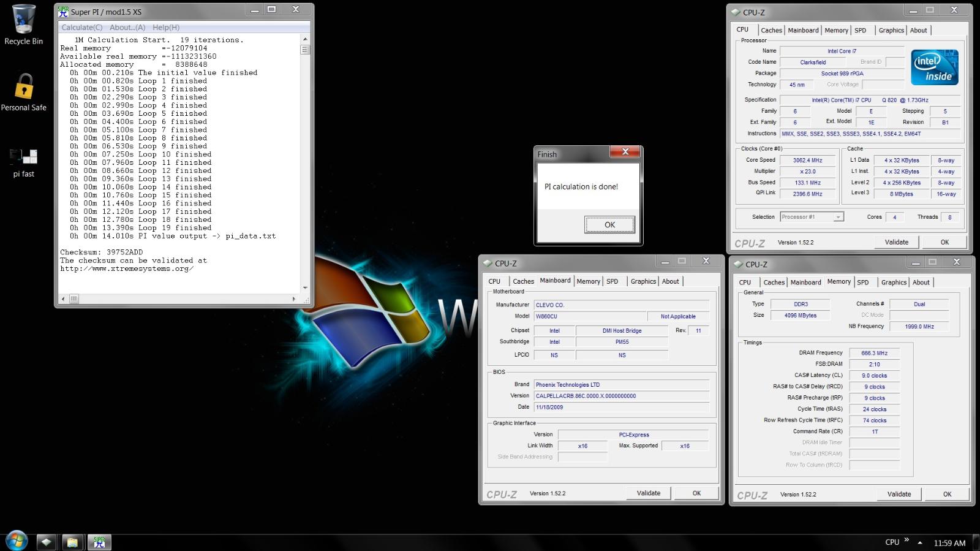Click Super PI horizontal scrollbar left arrow
Image resolution: width=980 pixels, height=551 pixels.
click(x=63, y=299)
